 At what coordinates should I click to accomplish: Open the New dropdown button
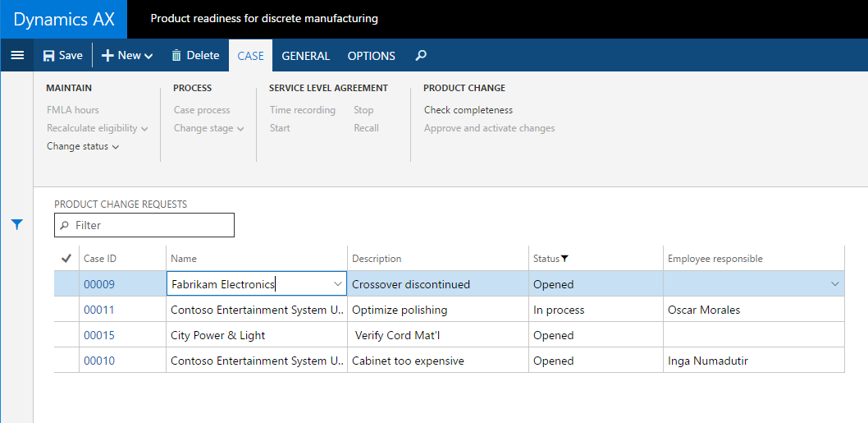pos(127,55)
